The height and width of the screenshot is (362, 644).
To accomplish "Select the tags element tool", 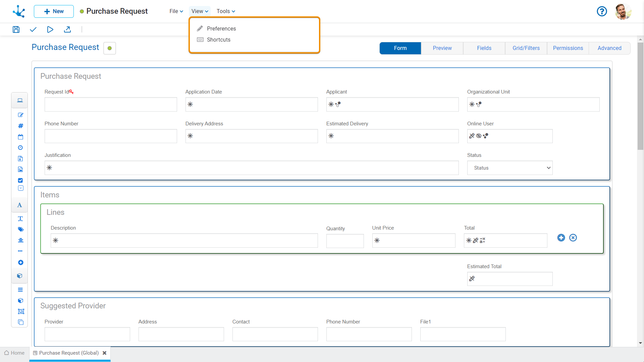I will coord(20,229).
